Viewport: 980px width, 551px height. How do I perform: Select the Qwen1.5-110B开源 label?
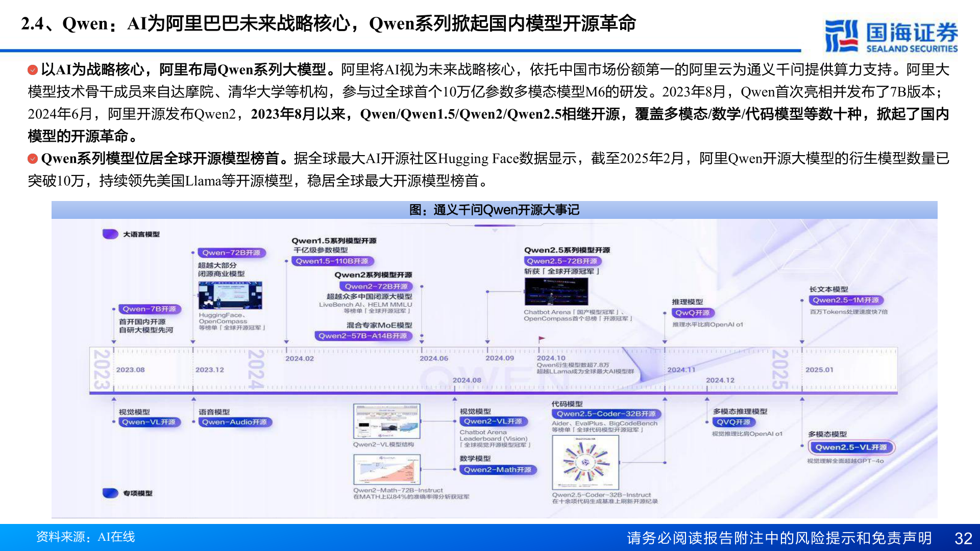pos(332,261)
